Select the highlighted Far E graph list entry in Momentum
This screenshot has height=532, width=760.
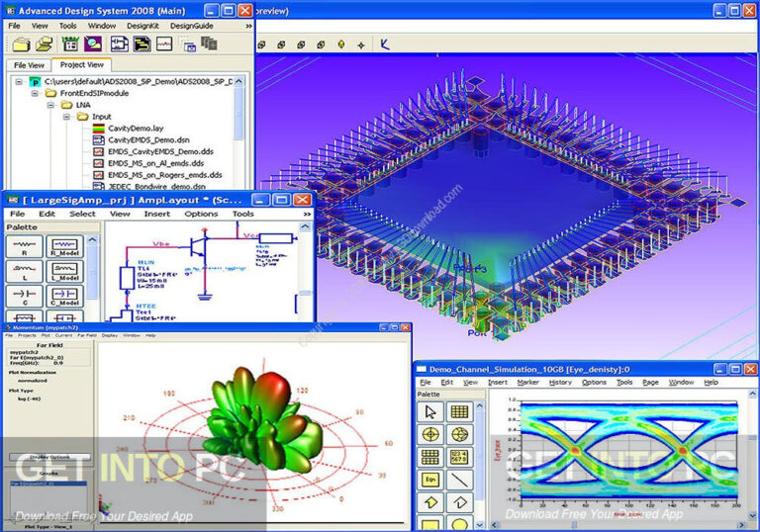point(48,484)
